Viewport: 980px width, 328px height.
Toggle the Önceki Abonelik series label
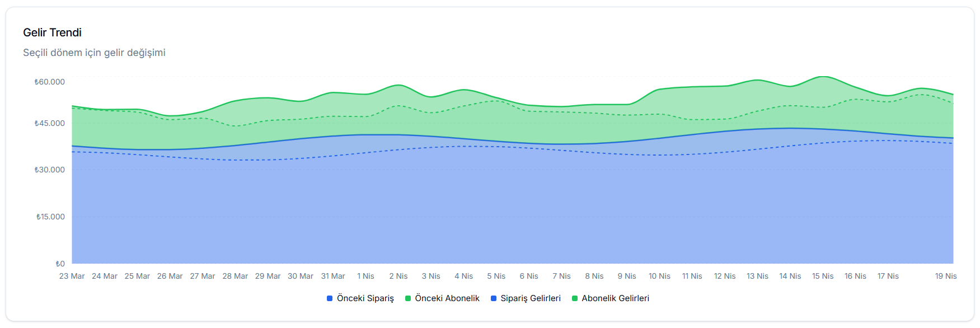tap(447, 298)
